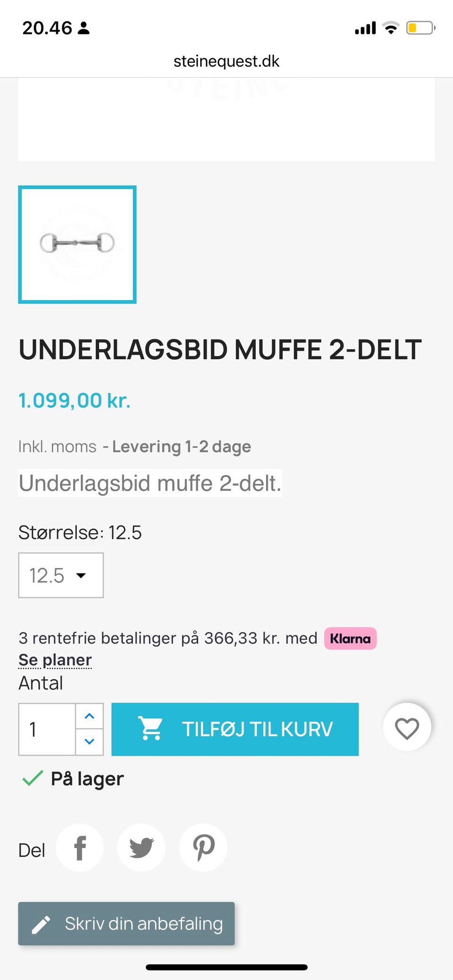Increase quantity with the up arrow

pyautogui.click(x=89, y=716)
